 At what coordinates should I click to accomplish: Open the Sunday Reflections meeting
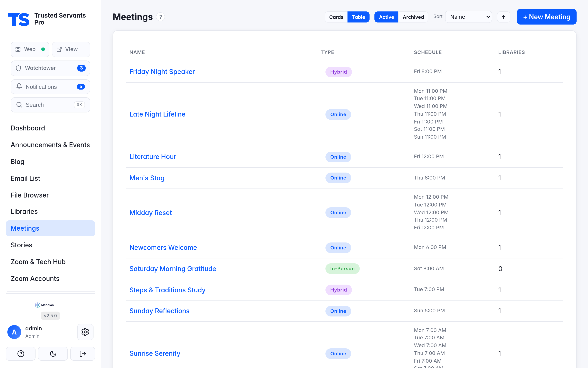pos(159,311)
